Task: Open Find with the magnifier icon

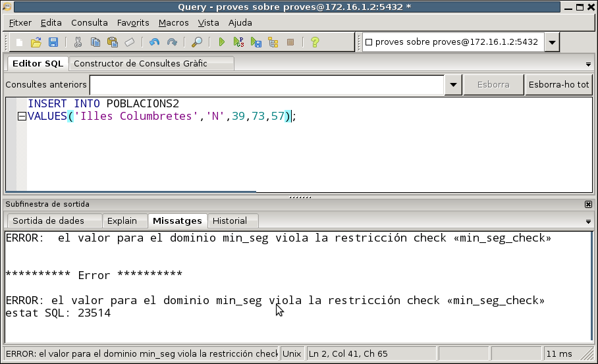Action: [196, 42]
